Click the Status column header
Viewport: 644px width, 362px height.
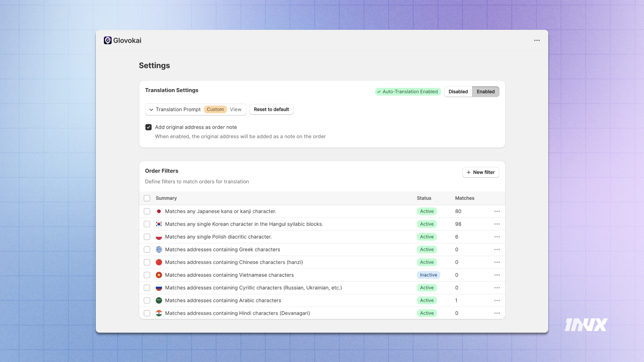424,198
